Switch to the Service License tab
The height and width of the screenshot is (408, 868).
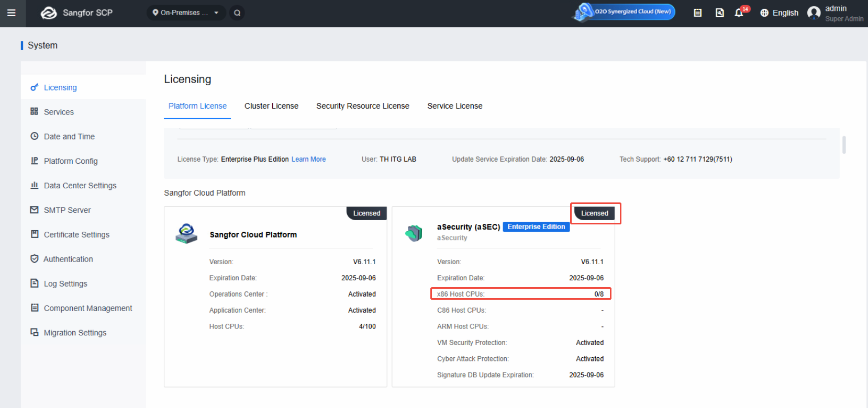(x=455, y=106)
